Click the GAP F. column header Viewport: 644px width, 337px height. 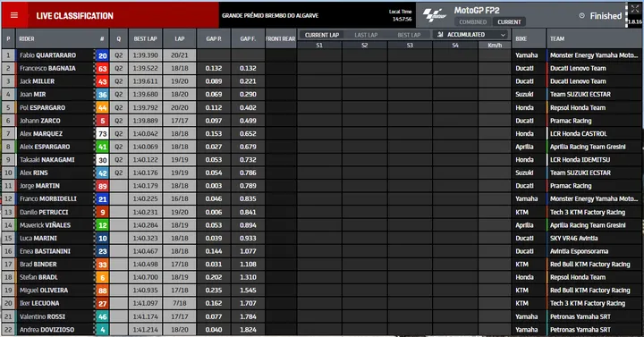[248, 38]
